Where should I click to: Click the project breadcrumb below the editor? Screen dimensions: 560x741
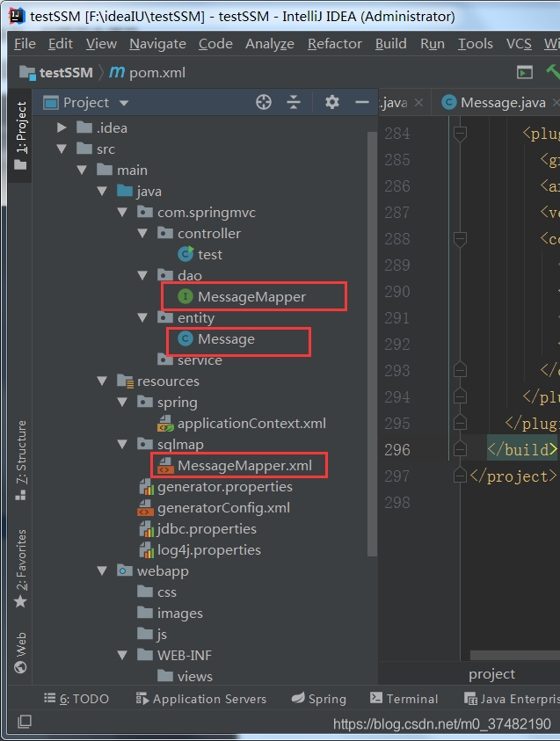(491, 674)
